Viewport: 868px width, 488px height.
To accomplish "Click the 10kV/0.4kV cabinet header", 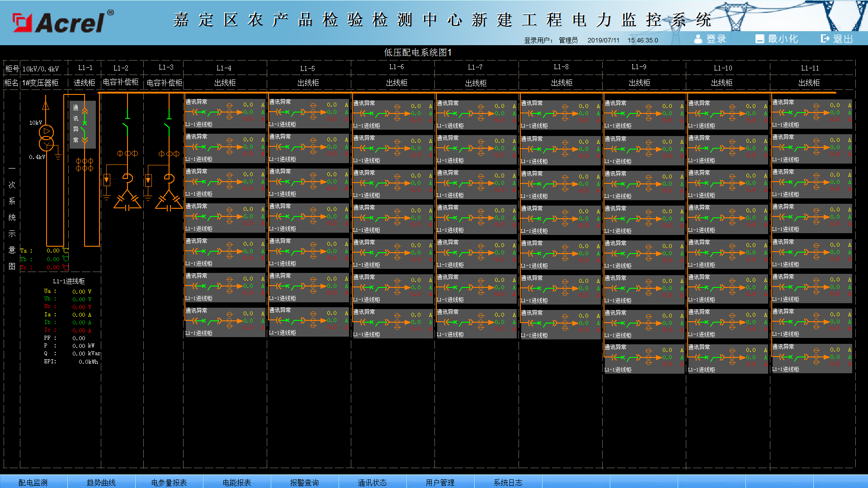I will pos(41,69).
